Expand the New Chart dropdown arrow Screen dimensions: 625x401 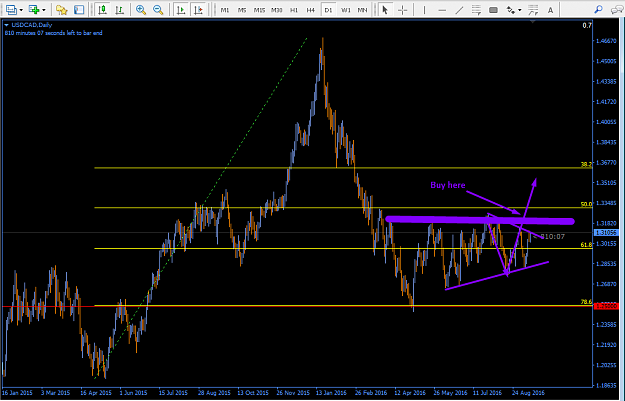[x=44, y=10]
